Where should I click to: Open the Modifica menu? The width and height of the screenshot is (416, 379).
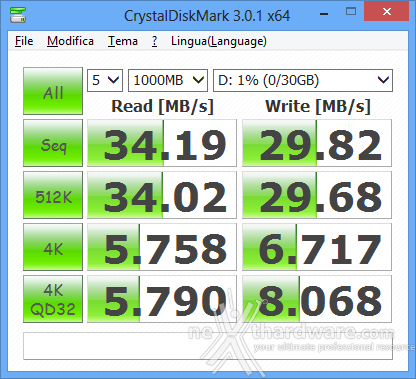point(70,41)
